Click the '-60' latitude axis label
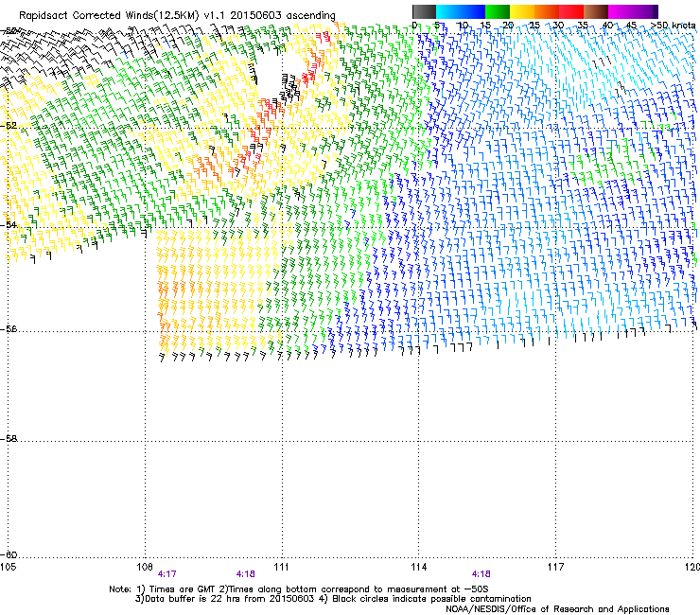The height and width of the screenshot is (615, 700). [x=9, y=554]
